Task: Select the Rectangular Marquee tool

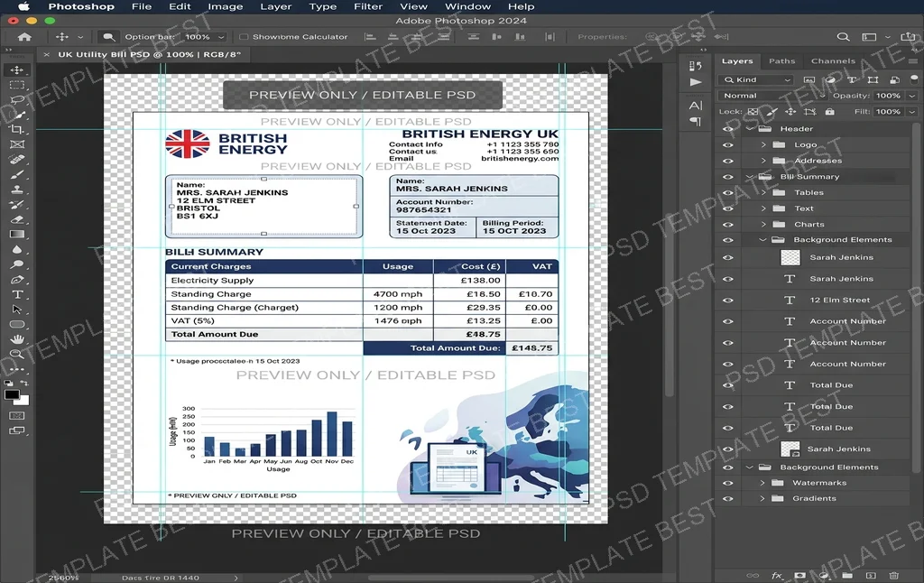Action: (17, 85)
